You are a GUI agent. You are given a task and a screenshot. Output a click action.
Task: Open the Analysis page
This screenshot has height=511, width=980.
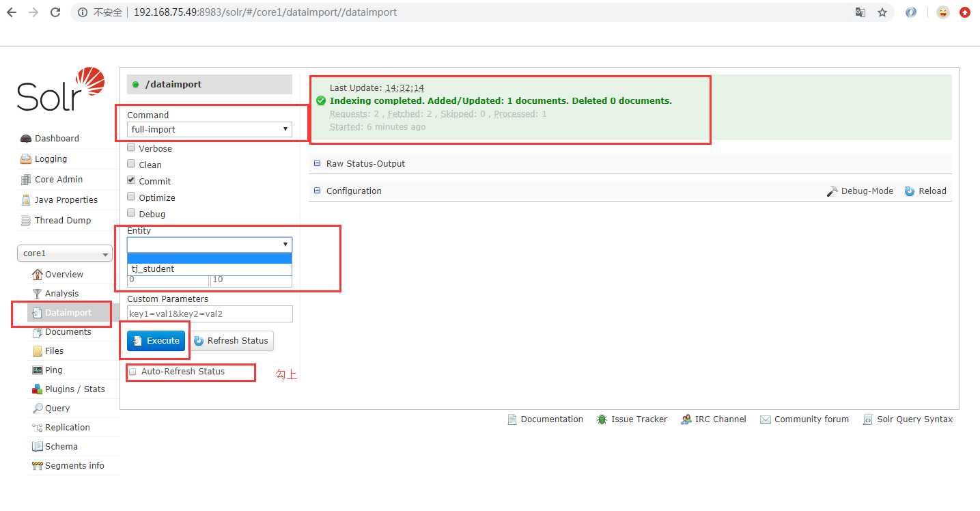[62, 294]
